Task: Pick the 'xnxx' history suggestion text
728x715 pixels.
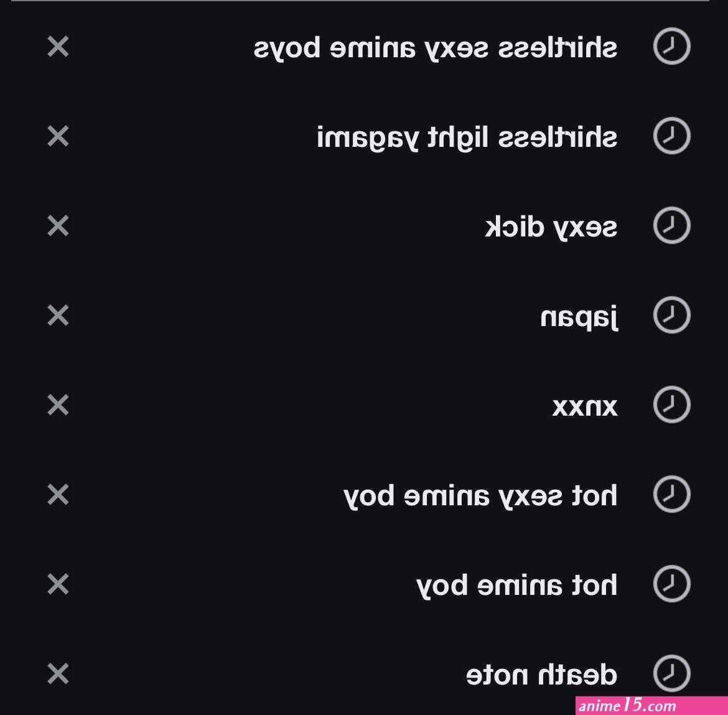Action: (x=585, y=407)
